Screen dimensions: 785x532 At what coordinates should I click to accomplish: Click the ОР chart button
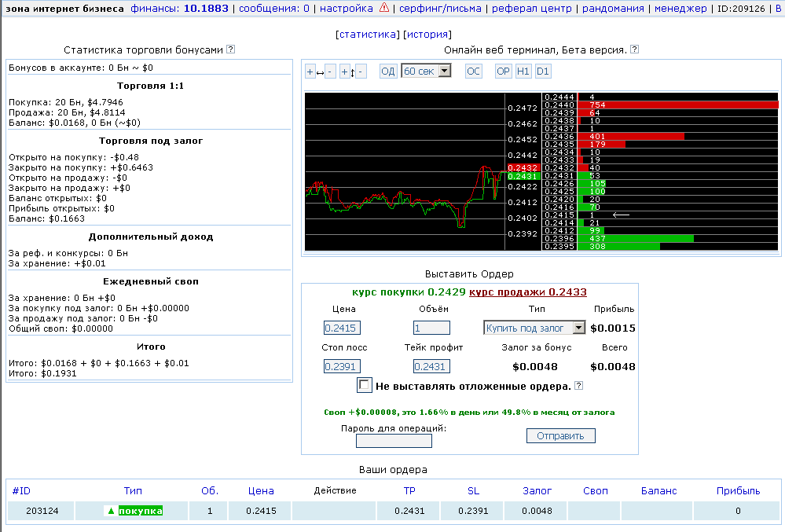pos(503,72)
